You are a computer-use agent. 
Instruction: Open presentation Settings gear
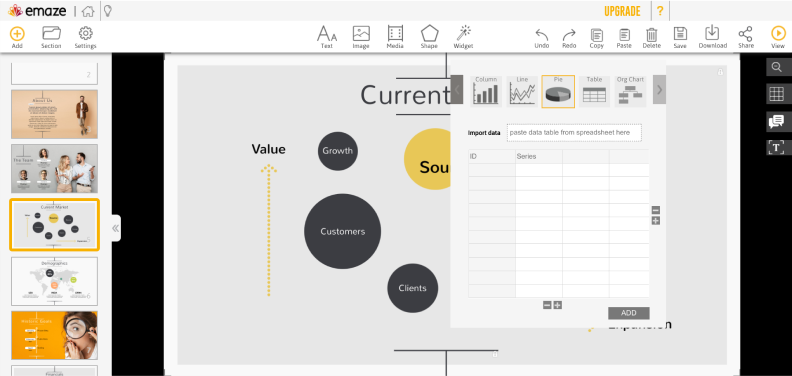(x=85, y=37)
